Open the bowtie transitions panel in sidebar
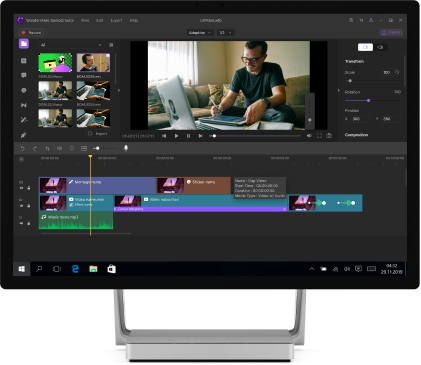The height and width of the screenshot is (365, 421). click(x=24, y=105)
